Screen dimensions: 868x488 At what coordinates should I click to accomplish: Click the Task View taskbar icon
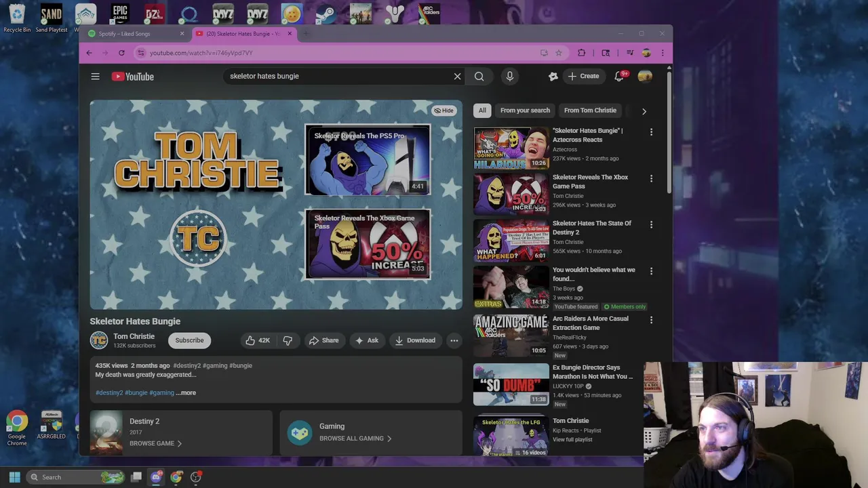136,477
